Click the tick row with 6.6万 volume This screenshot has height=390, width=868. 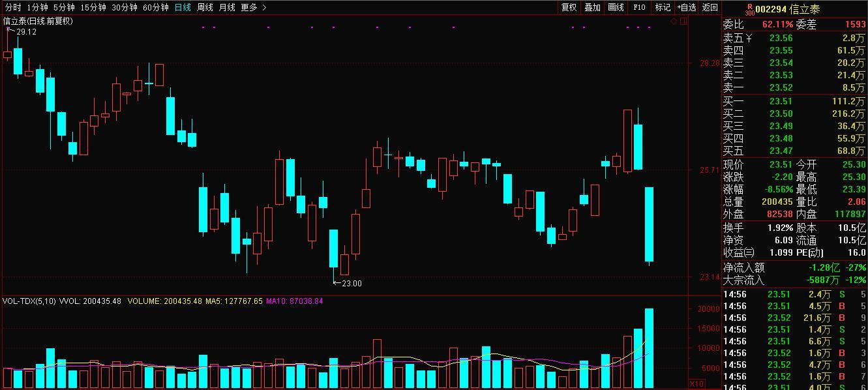tap(795, 341)
